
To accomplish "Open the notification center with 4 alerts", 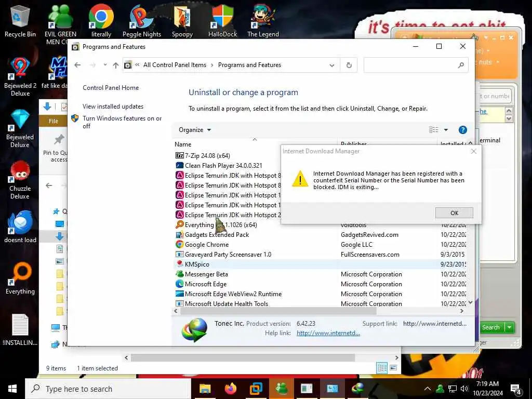I will tap(516, 389).
